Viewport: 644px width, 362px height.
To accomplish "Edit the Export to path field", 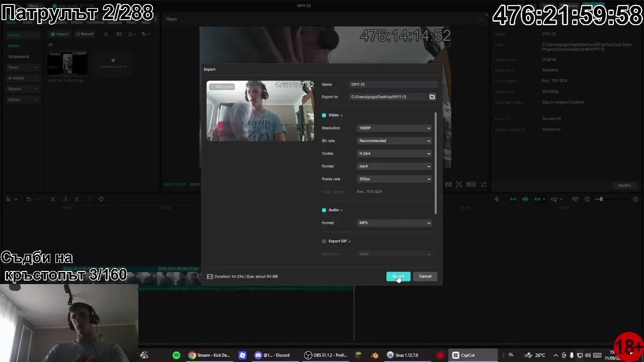I will 388,97.
